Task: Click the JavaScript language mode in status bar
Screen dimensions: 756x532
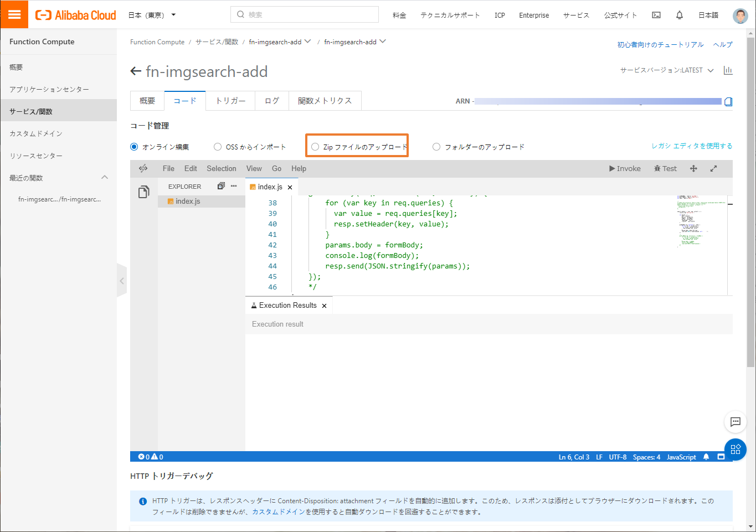Action: (681, 457)
